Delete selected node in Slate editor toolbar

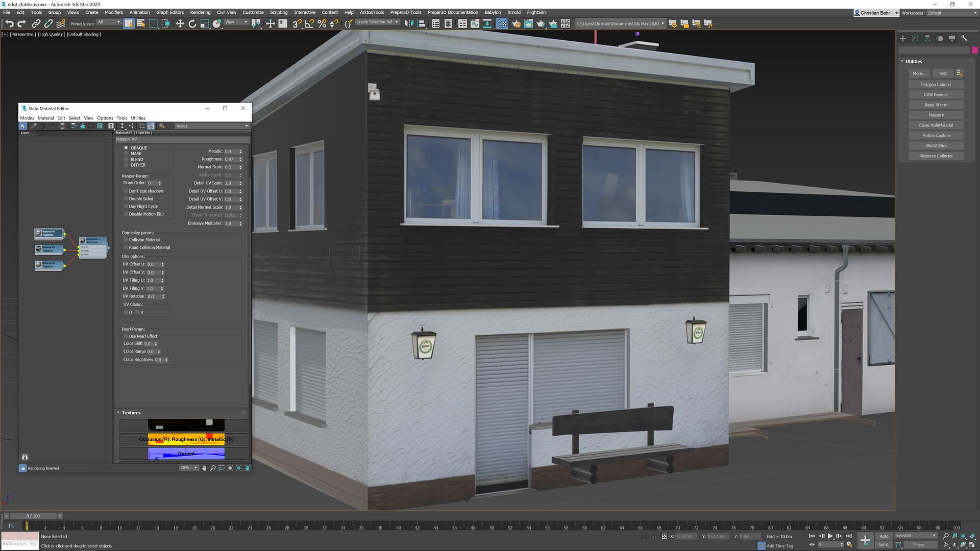click(62, 126)
